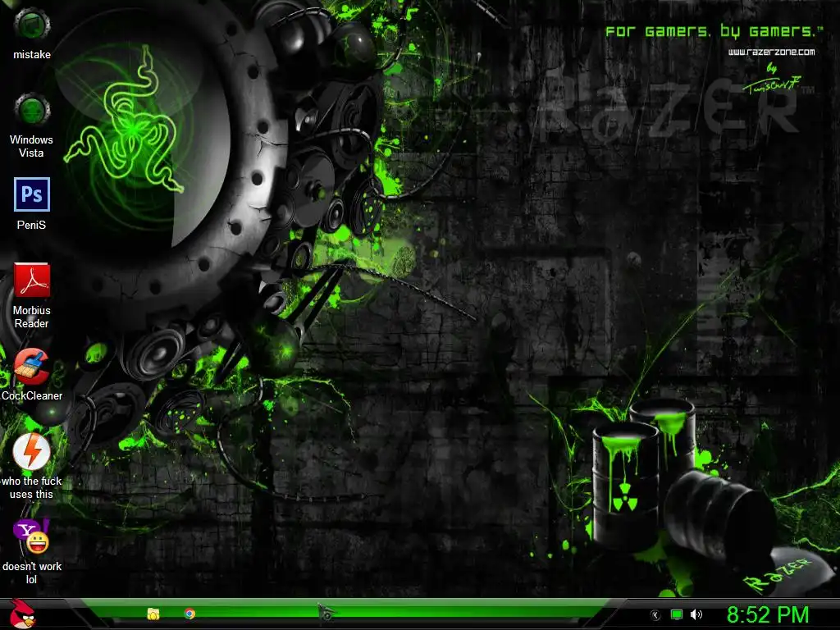
Task: Launch Google Chrome from the taskbar
Action: (x=189, y=614)
